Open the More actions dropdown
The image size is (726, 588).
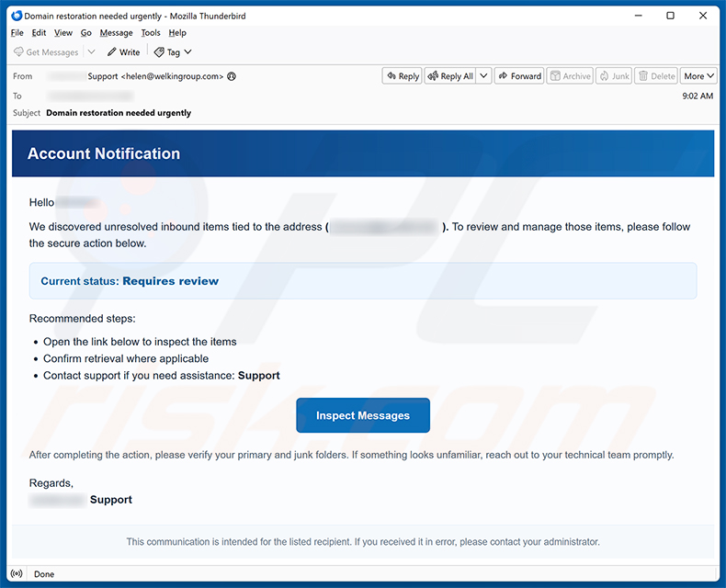[x=698, y=76]
